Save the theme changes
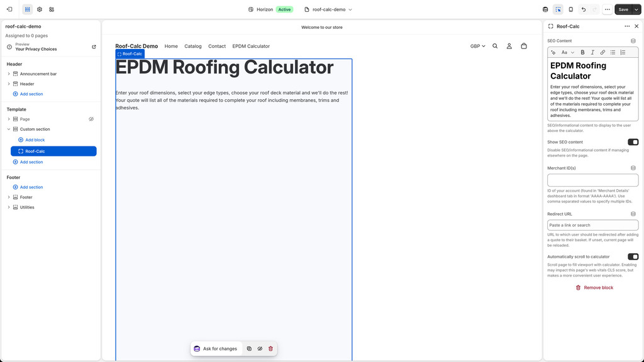The width and height of the screenshot is (644, 362). 623,9
